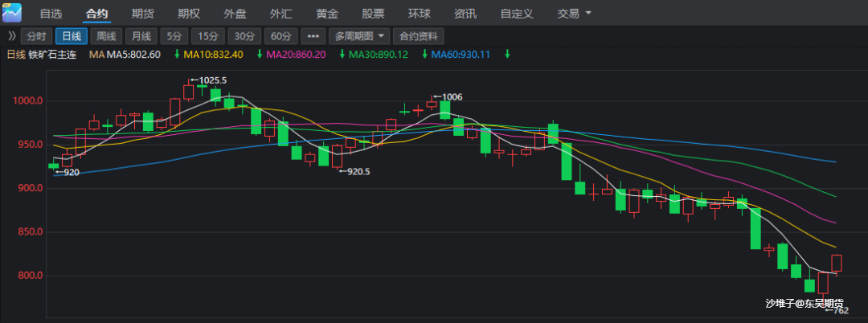Viewport: 868px width, 323px height.
Task: Open more periods via the ellipsis button
Action: (x=313, y=36)
